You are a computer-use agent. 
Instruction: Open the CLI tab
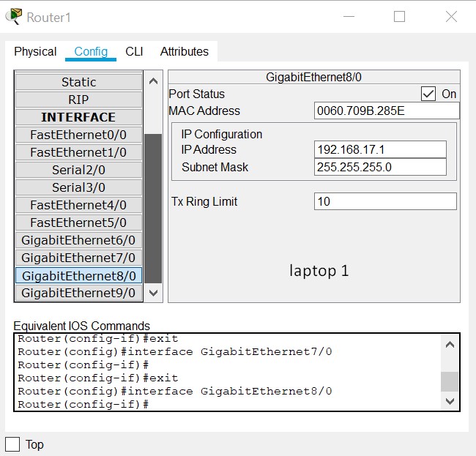(x=134, y=51)
